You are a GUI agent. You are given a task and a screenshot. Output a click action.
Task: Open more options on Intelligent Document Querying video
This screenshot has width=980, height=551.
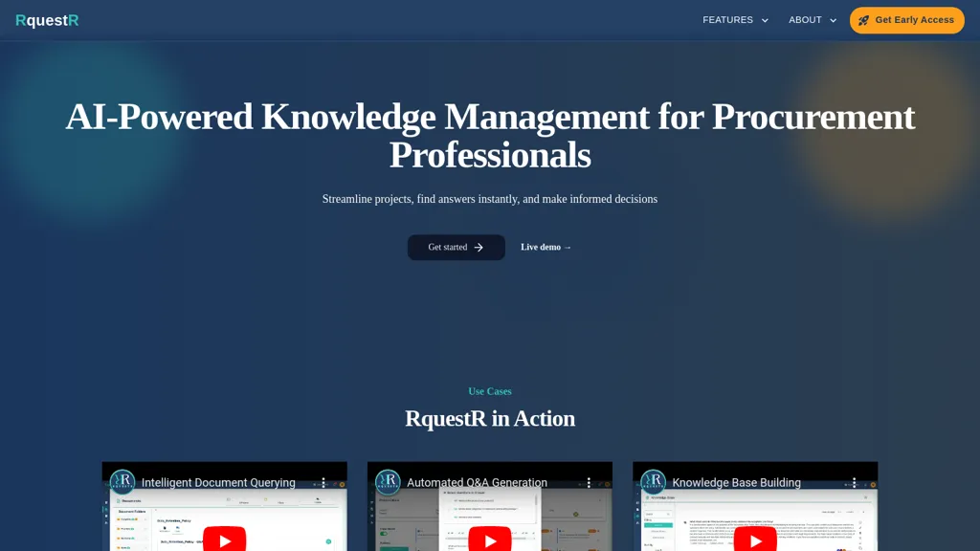tap(323, 482)
